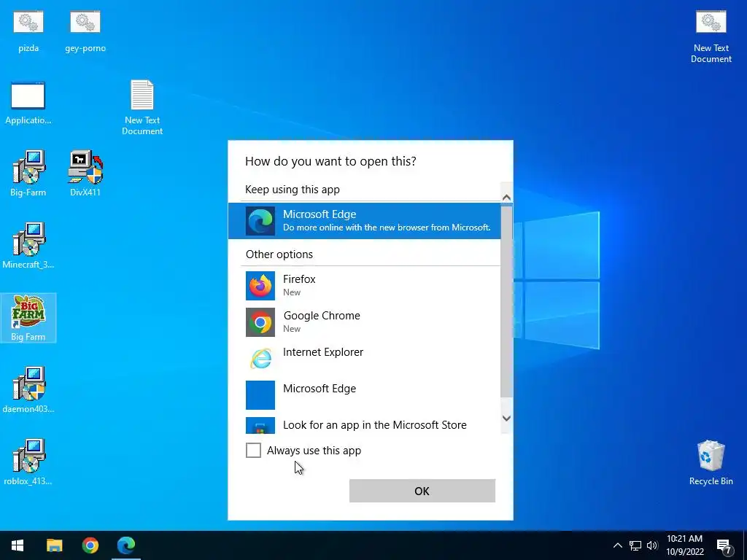
Task: Open the notification center with 7 alerts
Action: tap(724, 546)
